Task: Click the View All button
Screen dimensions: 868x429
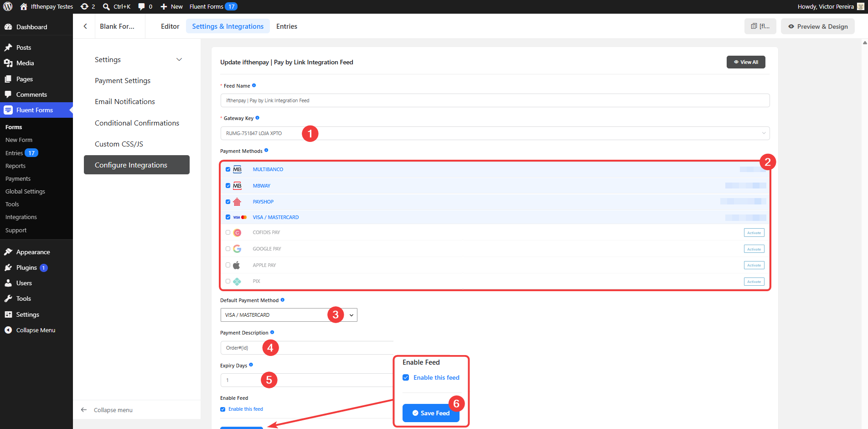Action: pos(746,62)
